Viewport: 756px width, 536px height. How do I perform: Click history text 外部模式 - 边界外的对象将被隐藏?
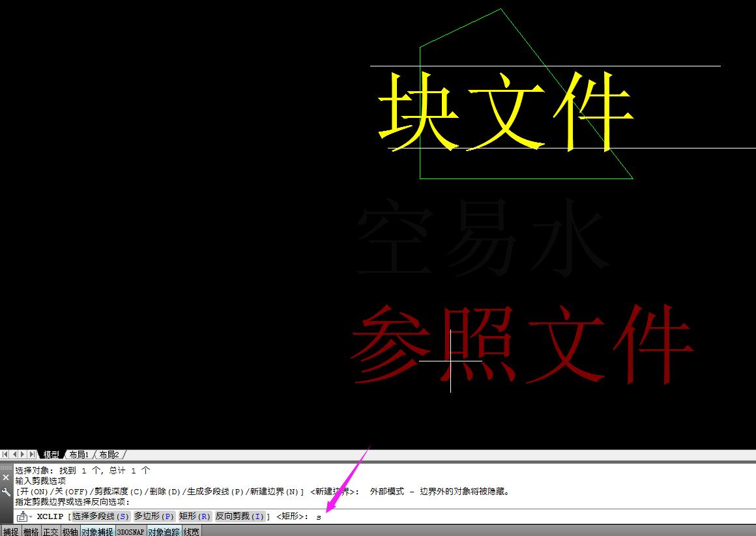coord(440,492)
